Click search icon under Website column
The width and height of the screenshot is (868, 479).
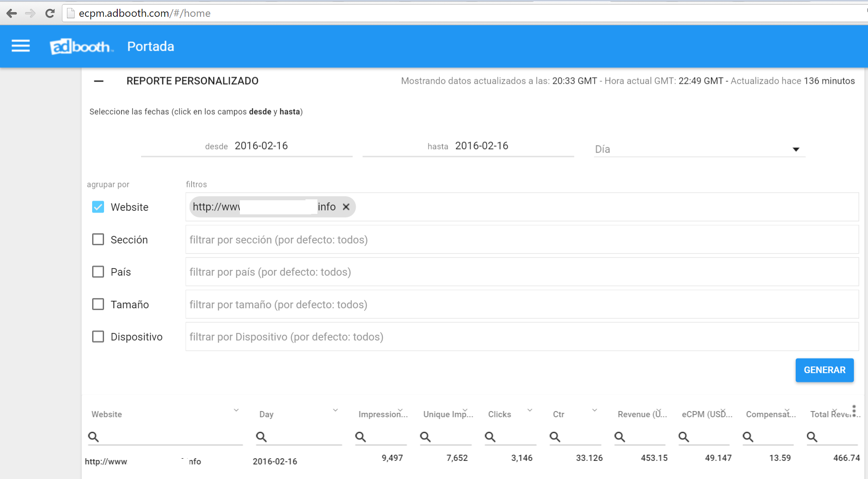(93, 437)
